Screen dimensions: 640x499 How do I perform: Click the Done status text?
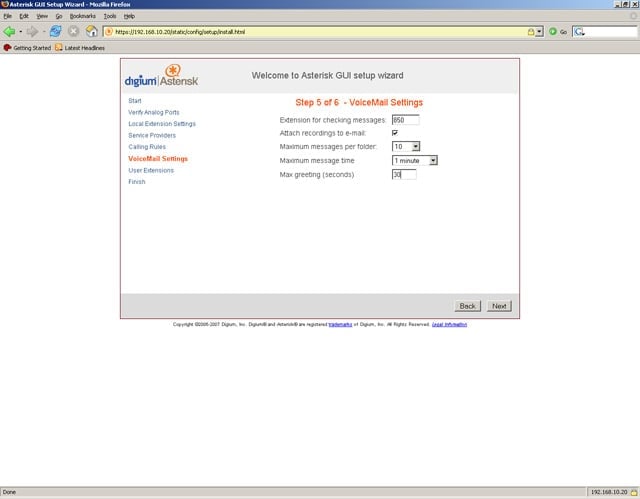tap(9, 492)
